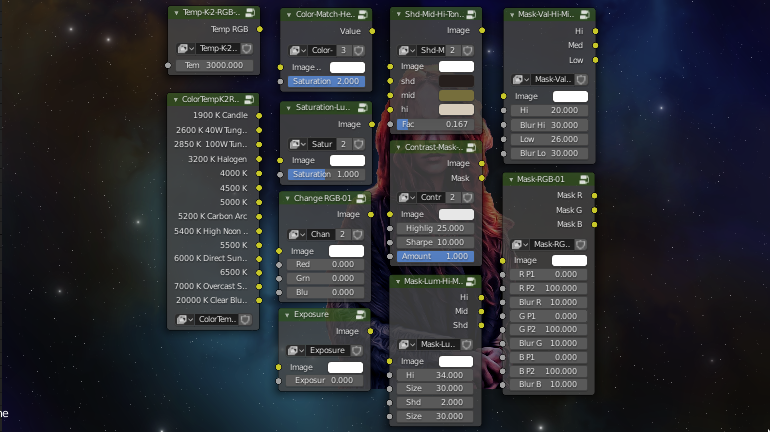Click the Shd 2.000 field in Mask-Lum

[x=435, y=402]
